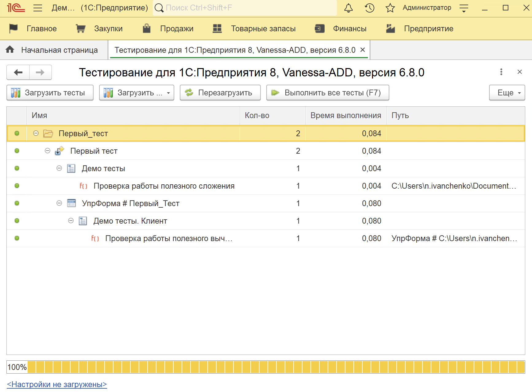Click Загрузить тесты button
This screenshot has height=392, width=532.
[x=50, y=93]
